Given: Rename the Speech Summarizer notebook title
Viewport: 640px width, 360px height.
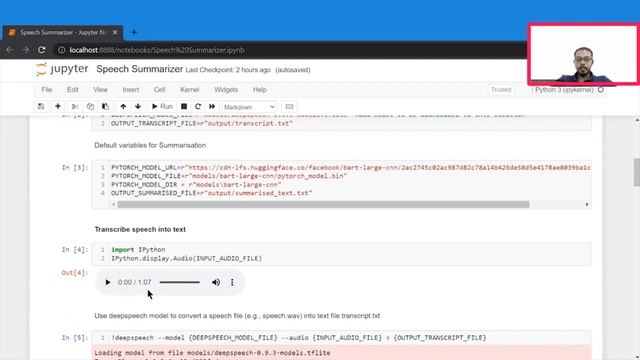Looking at the screenshot, I should click(139, 69).
